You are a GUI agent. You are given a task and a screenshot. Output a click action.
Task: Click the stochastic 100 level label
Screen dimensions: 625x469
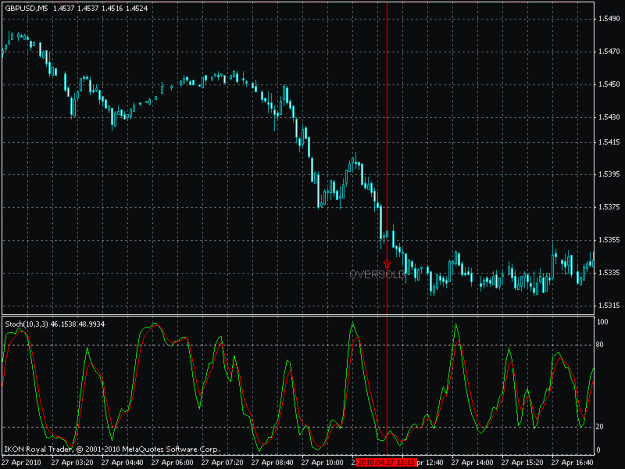[603, 322]
